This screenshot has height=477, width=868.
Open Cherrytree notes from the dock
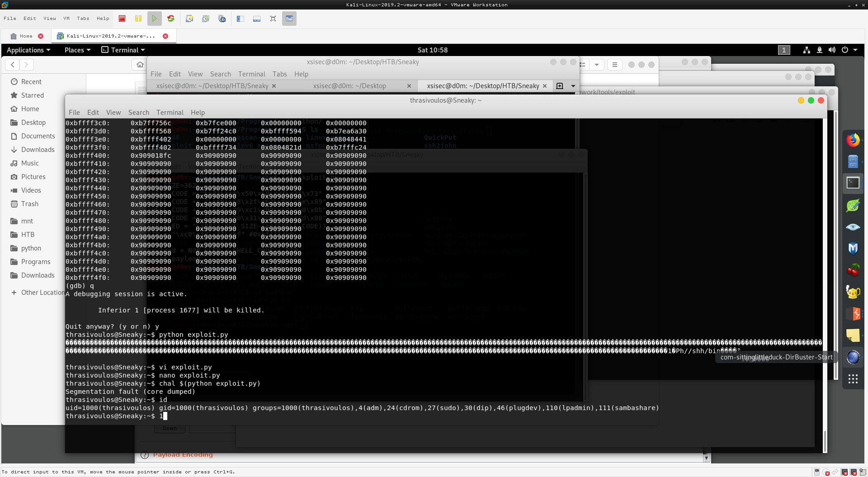(x=853, y=270)
